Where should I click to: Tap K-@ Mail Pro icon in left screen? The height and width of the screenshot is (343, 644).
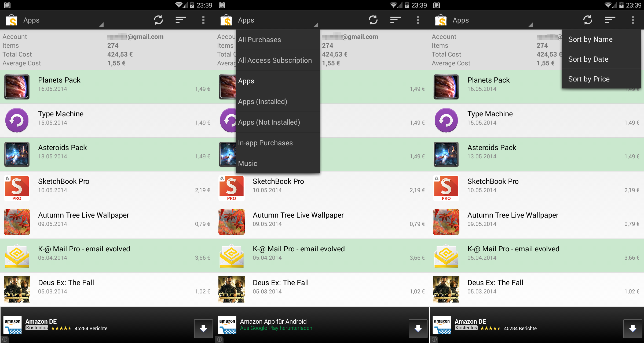pyautogui.click(x=17, y=256)
